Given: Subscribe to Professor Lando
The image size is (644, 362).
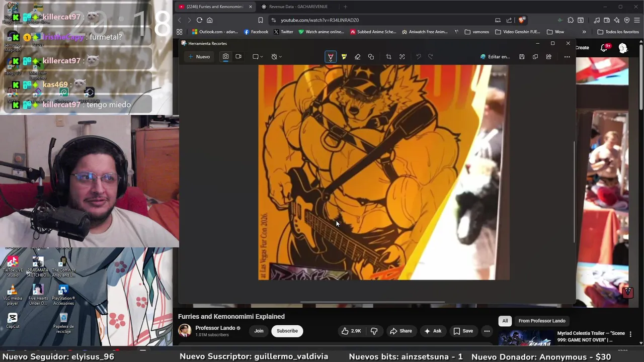Looking at the screenshot, I should [x=287, y=331].
